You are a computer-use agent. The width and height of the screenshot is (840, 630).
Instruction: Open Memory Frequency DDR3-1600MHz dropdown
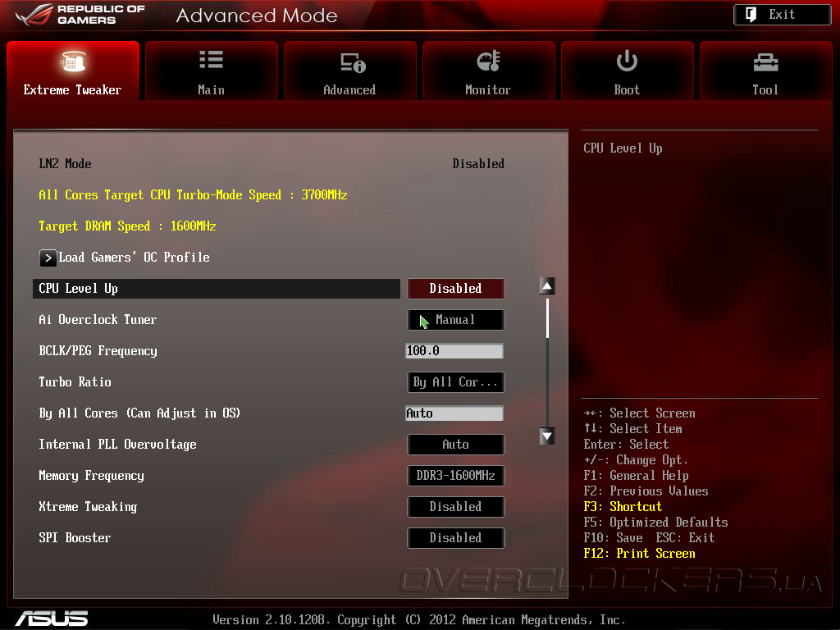point(456,476)
